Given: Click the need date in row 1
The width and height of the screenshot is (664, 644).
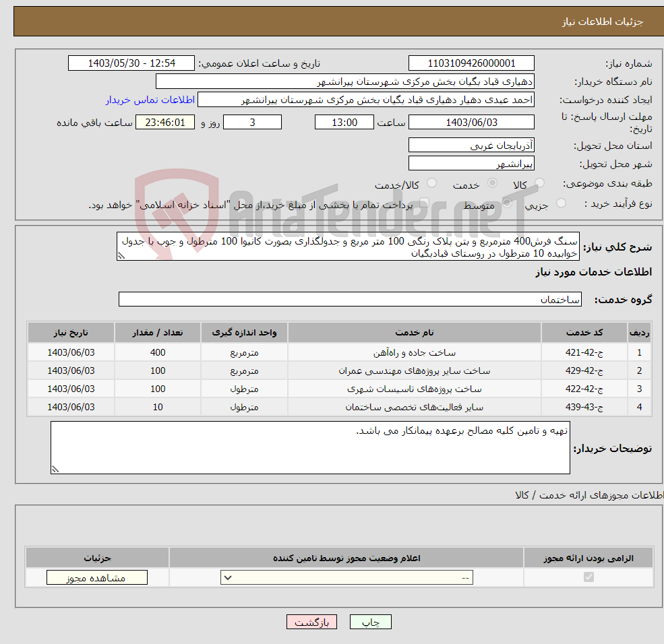Looking at the screenshot, I should coord(71,352).
